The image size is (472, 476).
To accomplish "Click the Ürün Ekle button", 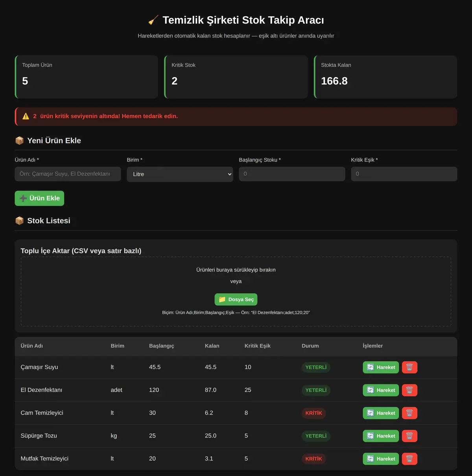I will pyautogui.click(x=39, y=198).
